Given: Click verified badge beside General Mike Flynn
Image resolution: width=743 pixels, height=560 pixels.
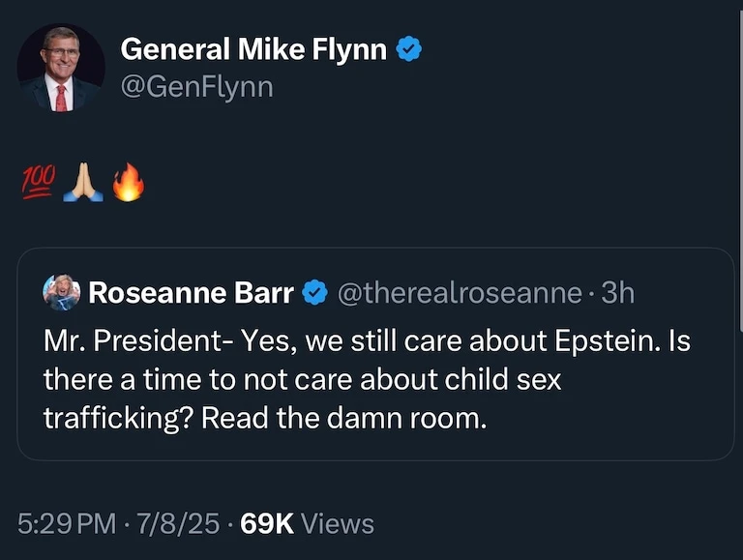Looking at the screenshot, I should (410, 49).
